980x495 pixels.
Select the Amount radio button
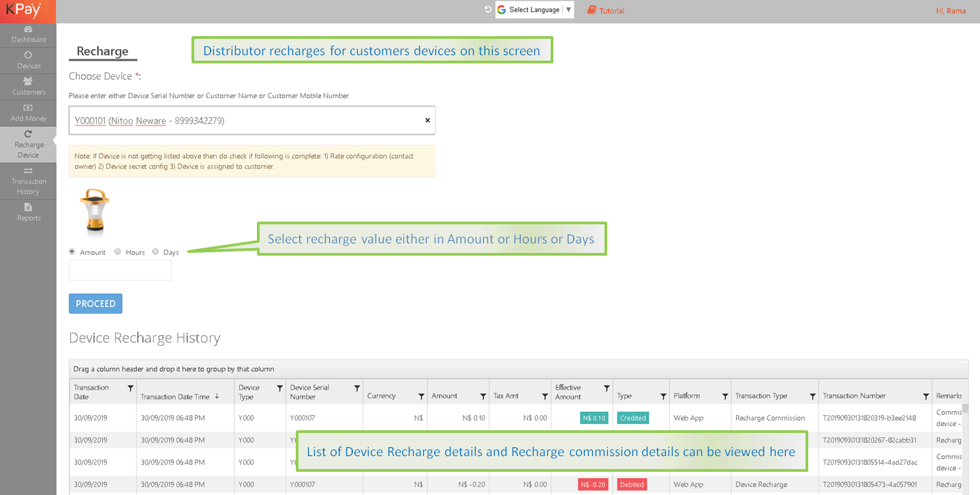pyautogui.click(x=72, y=252)
